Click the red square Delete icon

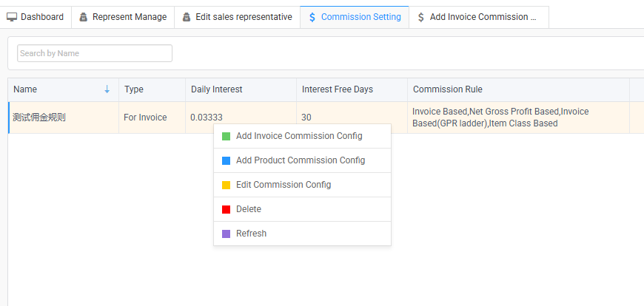[x=227, y=209]
